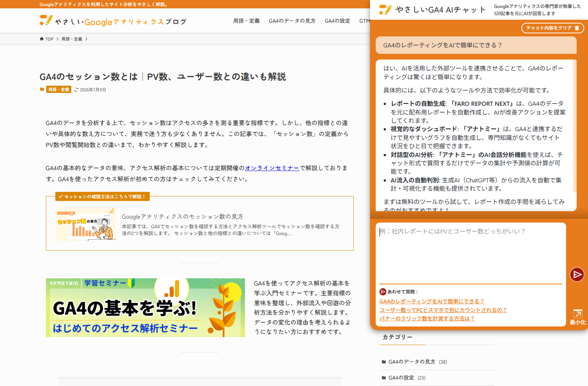Screen dimensions: 588x386
Task: Click the update icon next to 2026年7月9日
Action: click(76, 90)
